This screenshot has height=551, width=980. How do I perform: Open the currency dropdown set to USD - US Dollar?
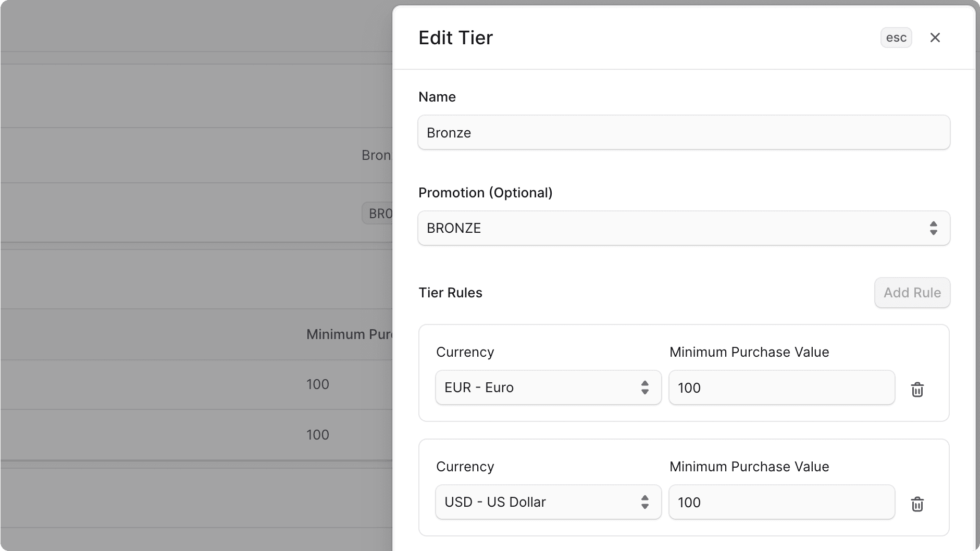[547, 502]
